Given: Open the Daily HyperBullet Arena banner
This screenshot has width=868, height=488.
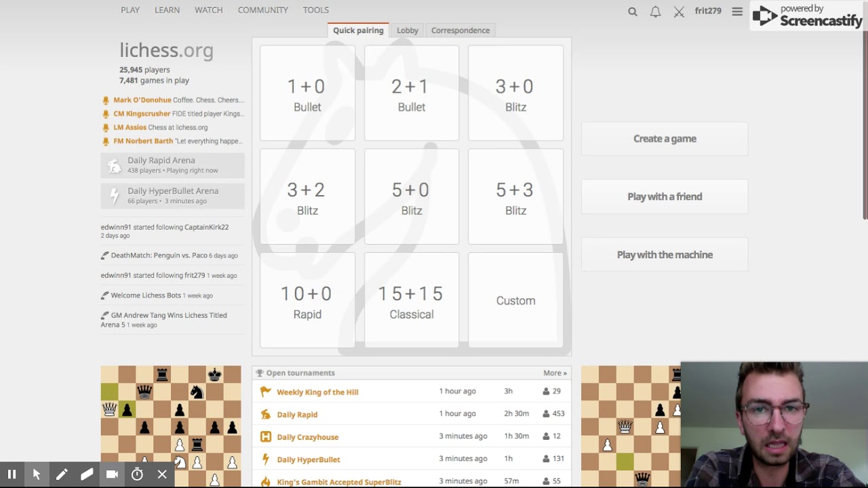Looking at the screenshot, I should pyautogui.click(x=173, y=196).
